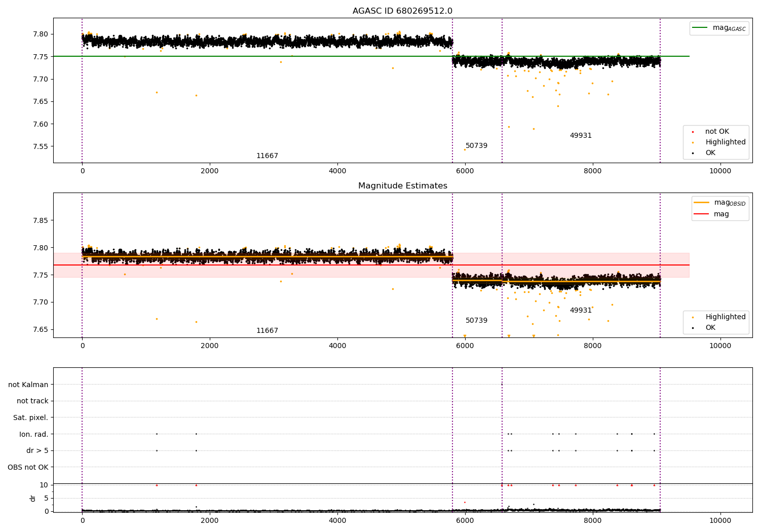Click the 'not track' axis label
The height and width of the screenshot is (532, 760).
pos(32,401)
